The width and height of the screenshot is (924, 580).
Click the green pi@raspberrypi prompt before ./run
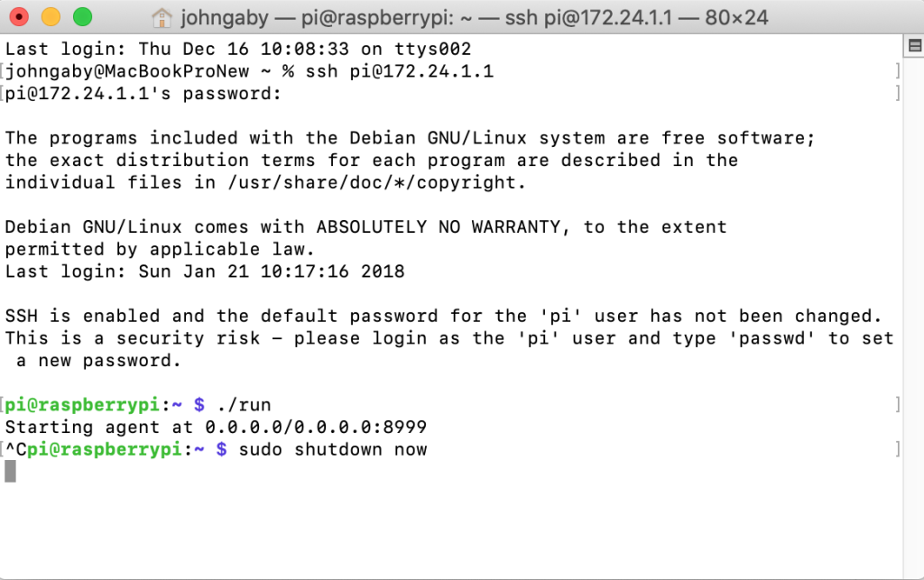[x=82, y=405]
